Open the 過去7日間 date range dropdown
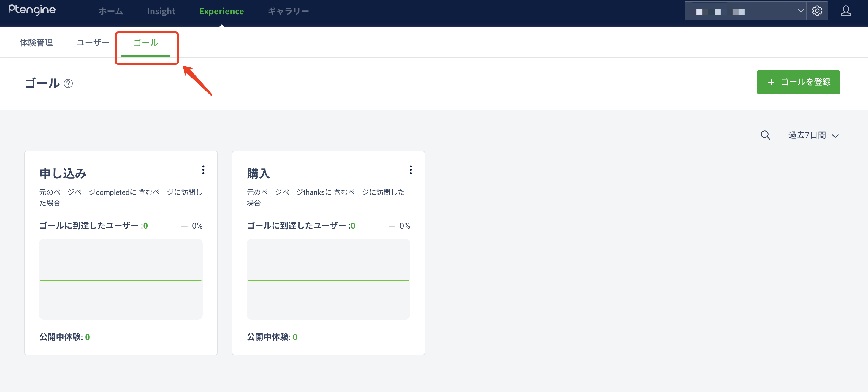The height and width of the screenshot is (392, 868). (807, 135)
